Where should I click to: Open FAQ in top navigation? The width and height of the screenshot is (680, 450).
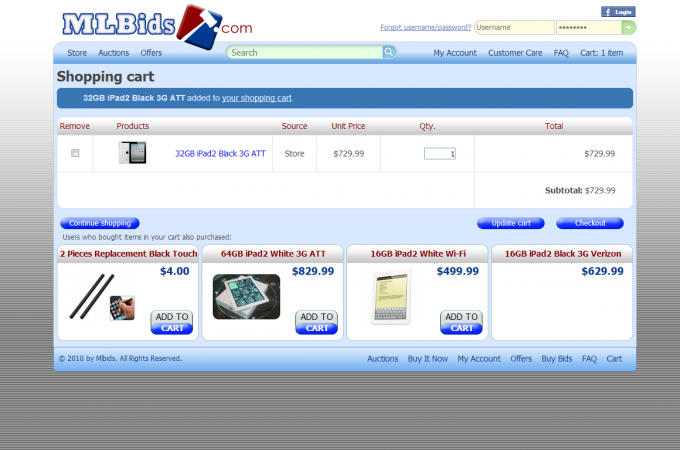click(561, 53)
